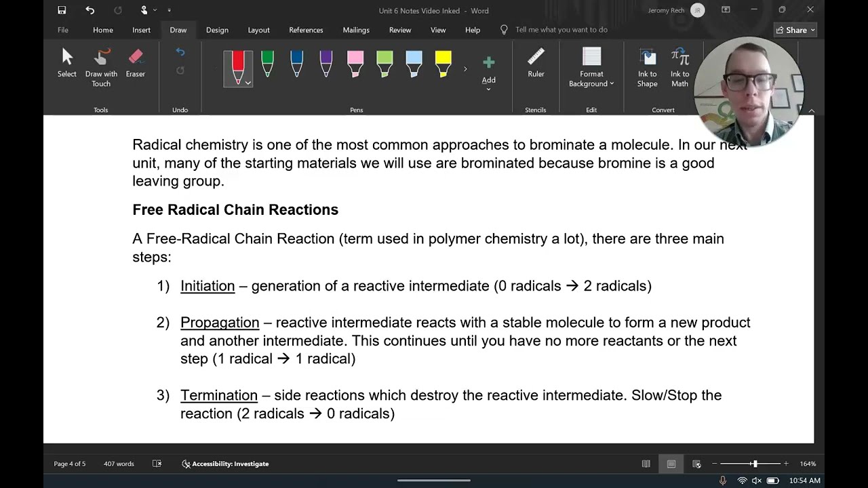This screenshot has width=868, height=488.
Task: Activate Ink to Math
Action: click(679, 68)
